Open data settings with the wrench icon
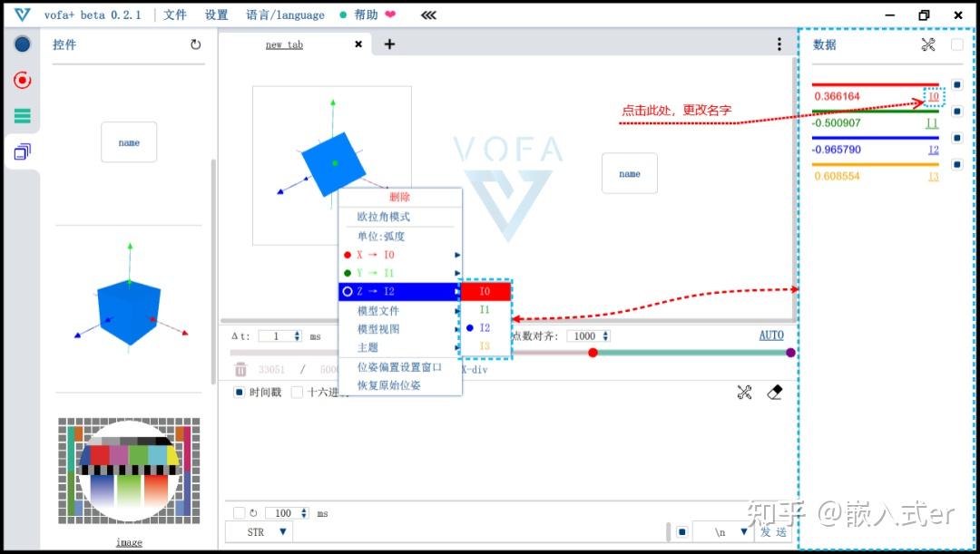This screenshot has height=554, width=980. (927, 44)
